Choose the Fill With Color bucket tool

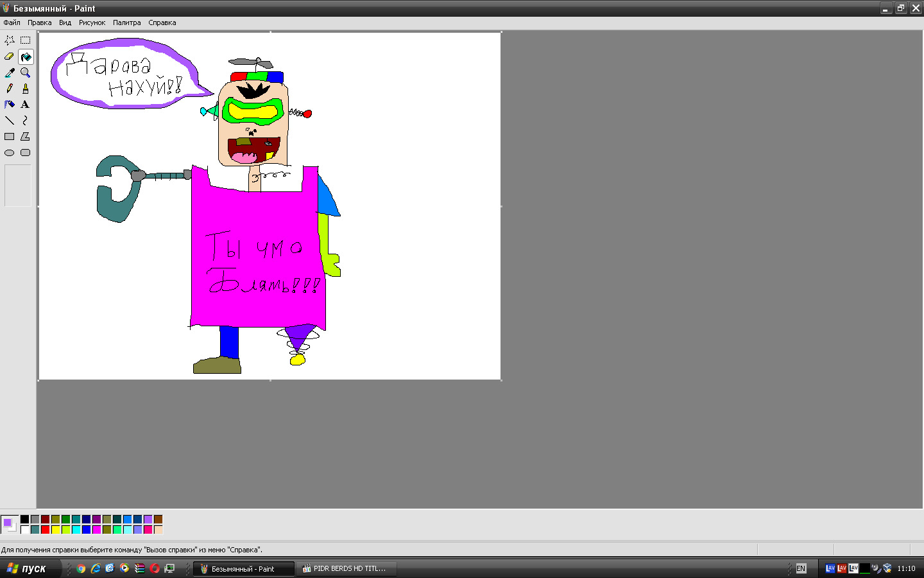click(26, 57)
